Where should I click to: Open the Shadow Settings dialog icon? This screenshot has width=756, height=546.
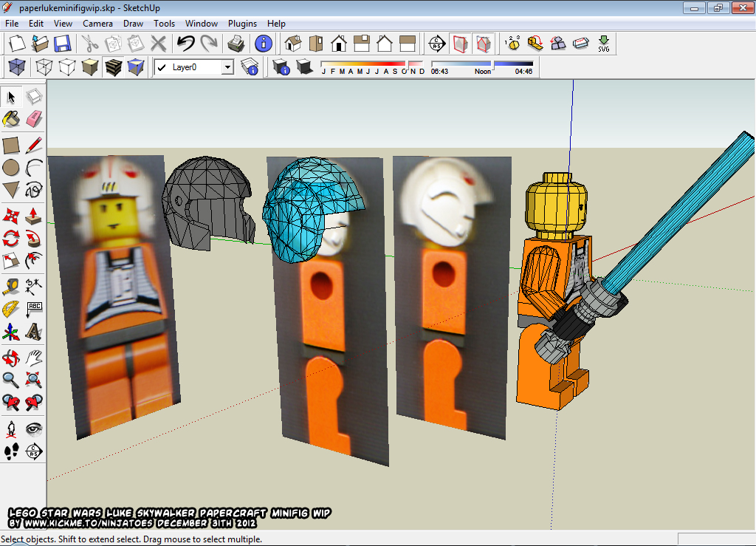click(281, 67)
